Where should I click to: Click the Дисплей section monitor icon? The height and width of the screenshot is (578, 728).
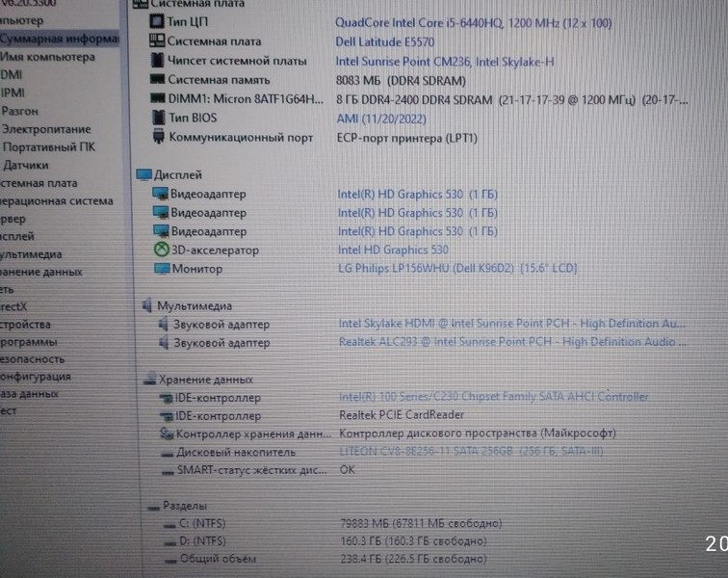tap(143, 174)
